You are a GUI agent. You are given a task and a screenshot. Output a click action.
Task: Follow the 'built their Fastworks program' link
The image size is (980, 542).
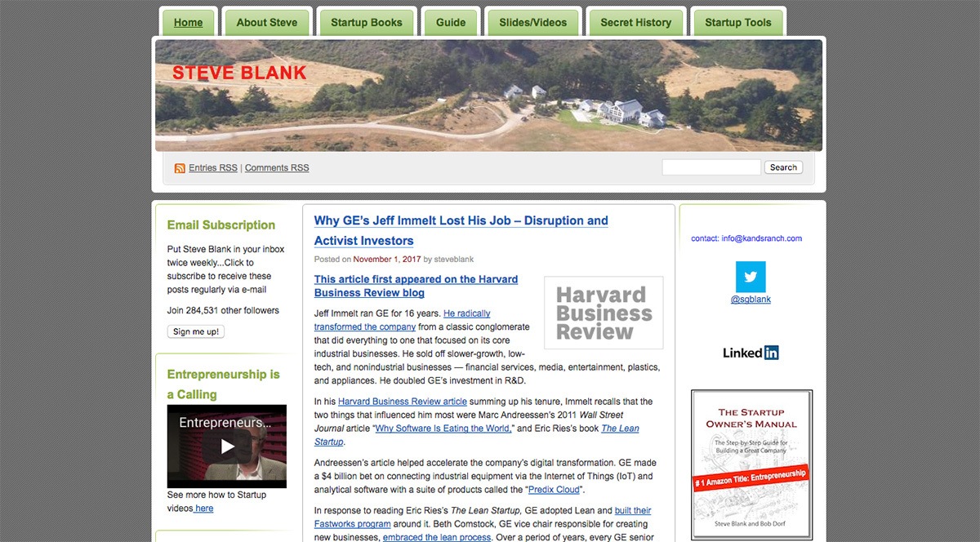483,518
